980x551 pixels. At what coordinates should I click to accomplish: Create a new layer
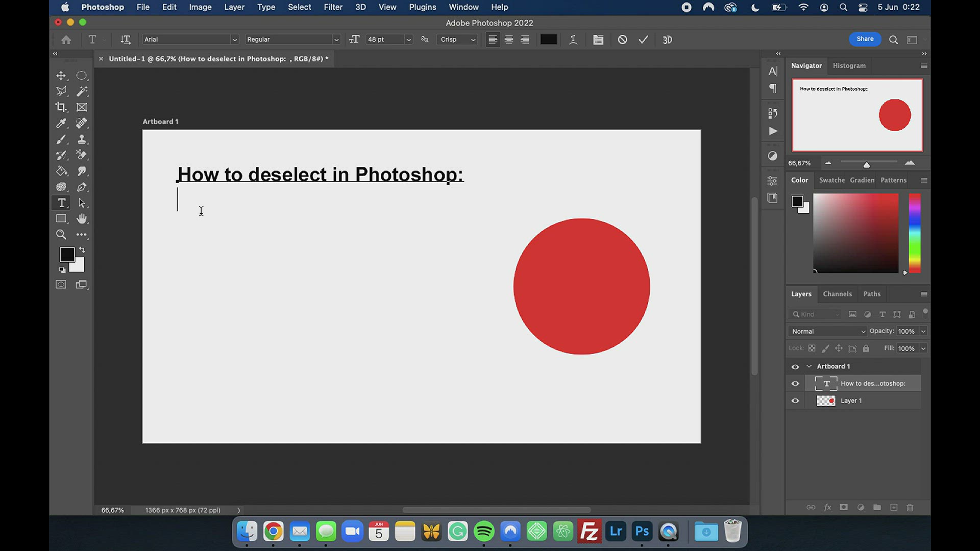click(894, 507)
